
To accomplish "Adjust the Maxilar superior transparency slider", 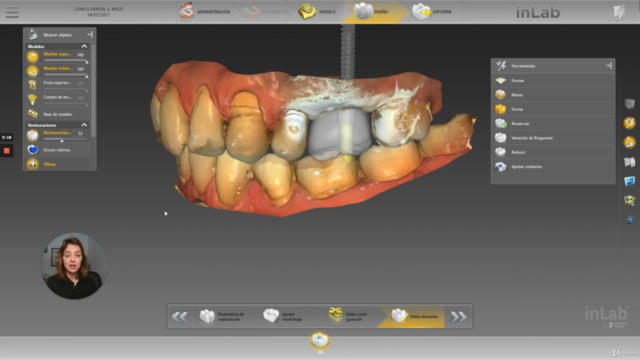I will 66,61.
